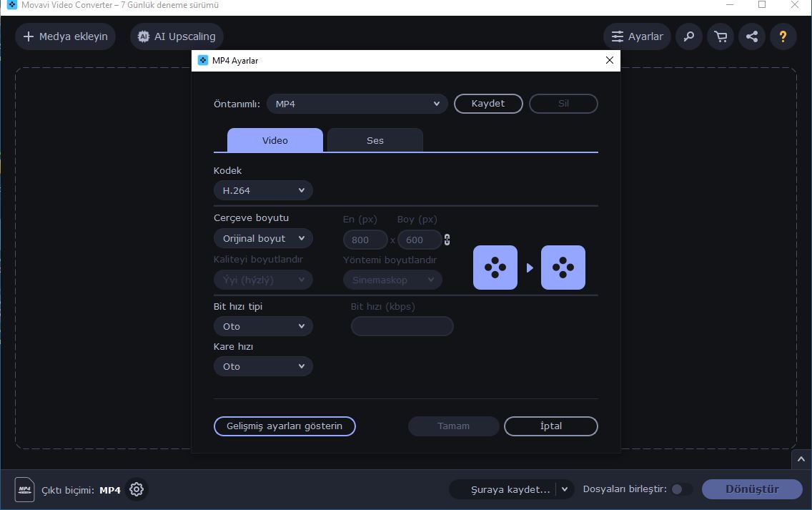Click the Medya ekleyin button

[65, 36]
